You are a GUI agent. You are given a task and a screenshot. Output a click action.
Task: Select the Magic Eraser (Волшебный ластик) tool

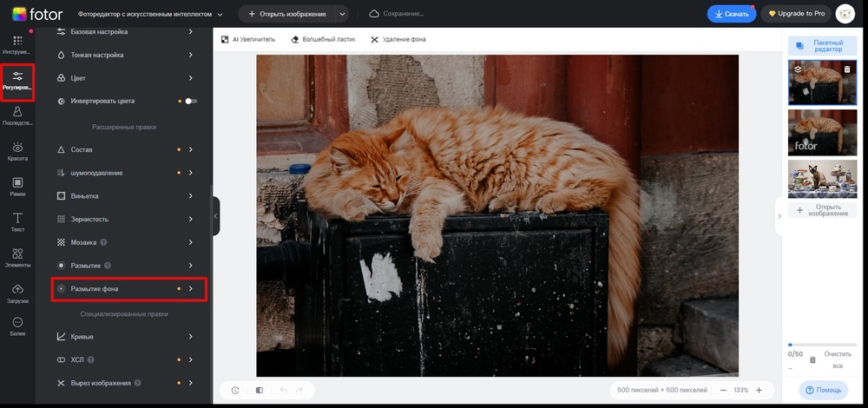(322, 39)
